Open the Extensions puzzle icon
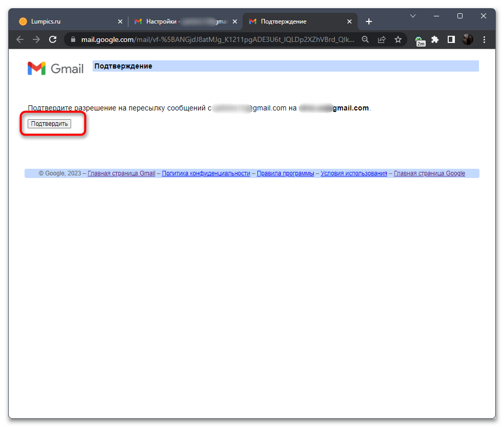Viewport: 504px width, 427px height. (435, 39)
